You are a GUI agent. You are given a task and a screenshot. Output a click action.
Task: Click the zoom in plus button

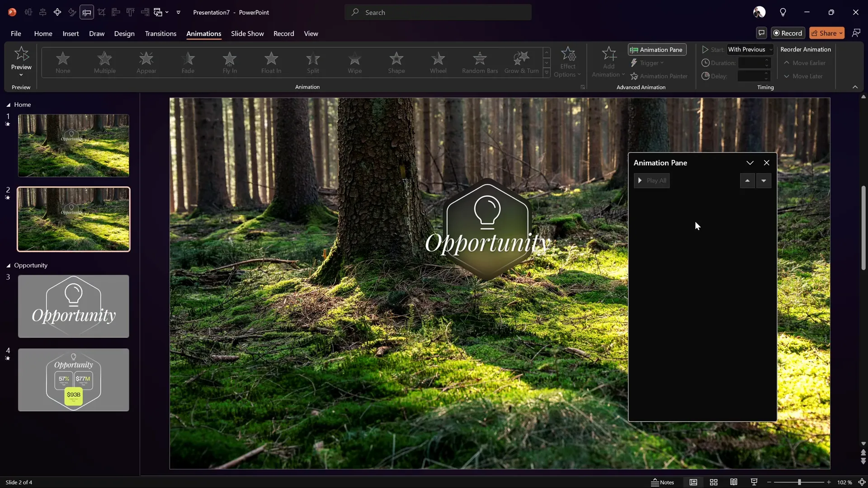(829, 482)
